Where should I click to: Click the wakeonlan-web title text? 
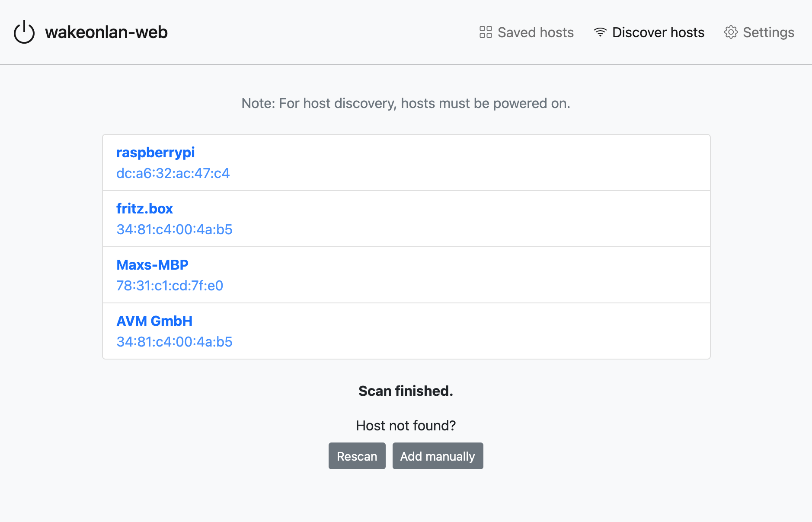click(x=106, y=32)
